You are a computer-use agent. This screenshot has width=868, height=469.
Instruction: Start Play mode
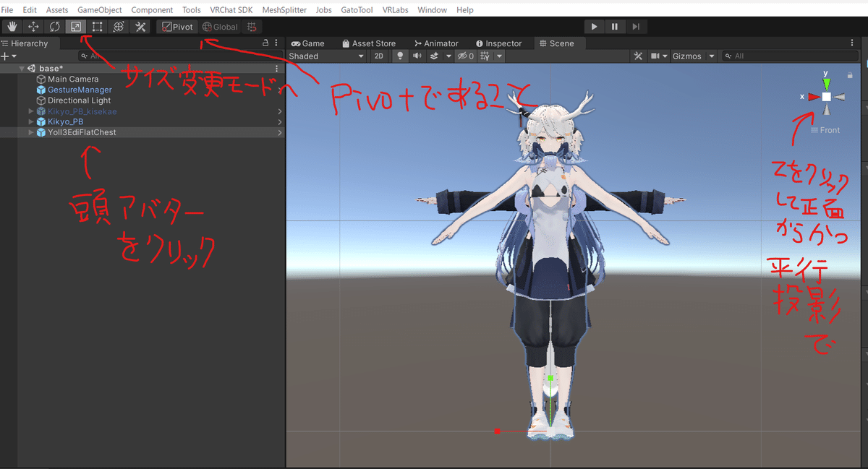(x=594, y=27)
